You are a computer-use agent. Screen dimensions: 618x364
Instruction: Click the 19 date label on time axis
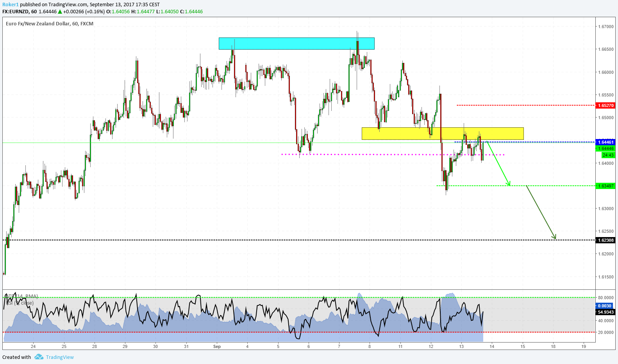pyautogui.click(x=584, y=346)
